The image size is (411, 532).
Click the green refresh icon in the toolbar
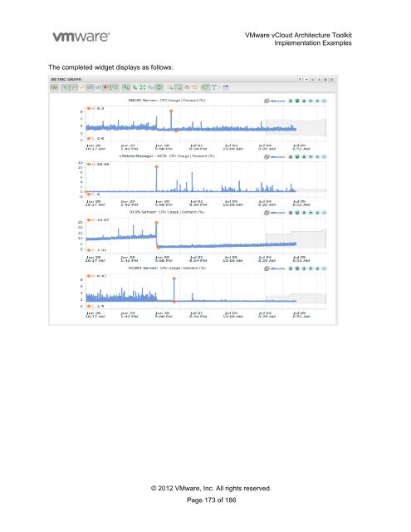pyautogui.click(x=206, y=87)
